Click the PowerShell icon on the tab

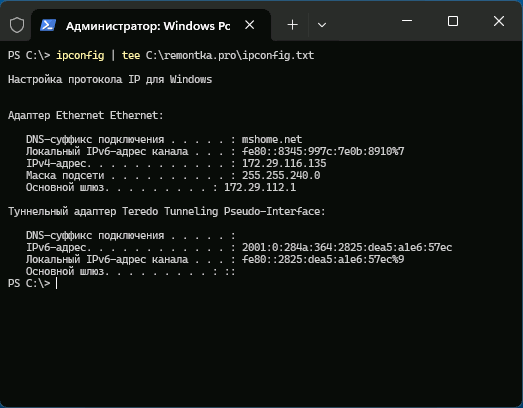pos(48,25)
